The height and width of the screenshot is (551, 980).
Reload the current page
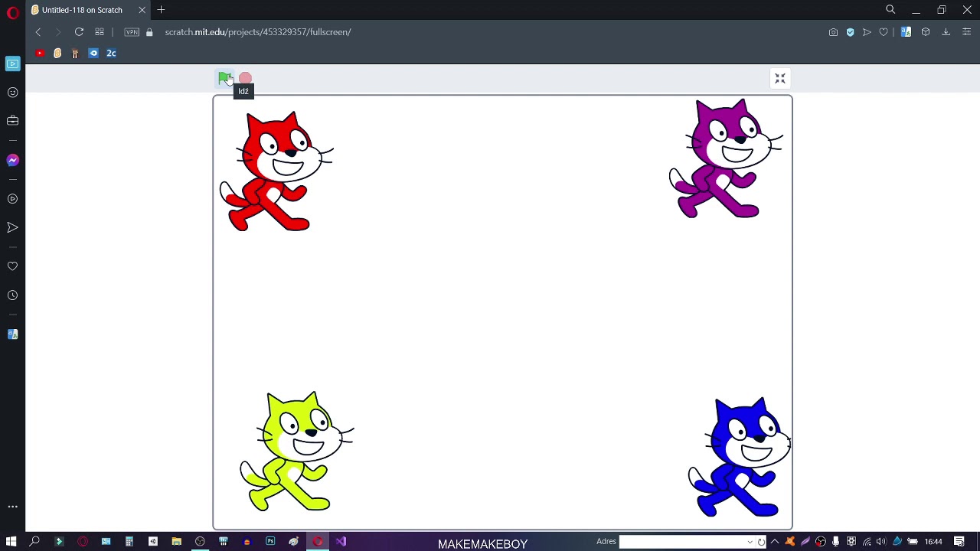pyautogui.click(x=79, y=32)
